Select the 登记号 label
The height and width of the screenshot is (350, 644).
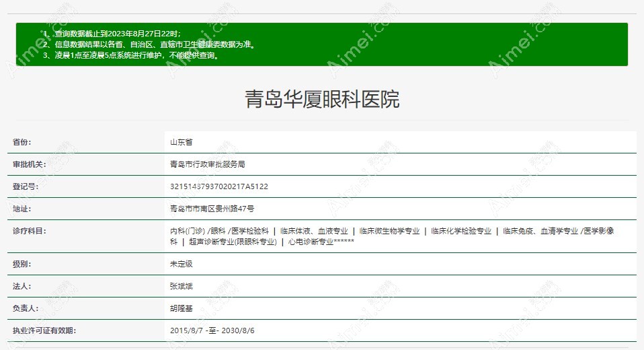pos(26,186)
